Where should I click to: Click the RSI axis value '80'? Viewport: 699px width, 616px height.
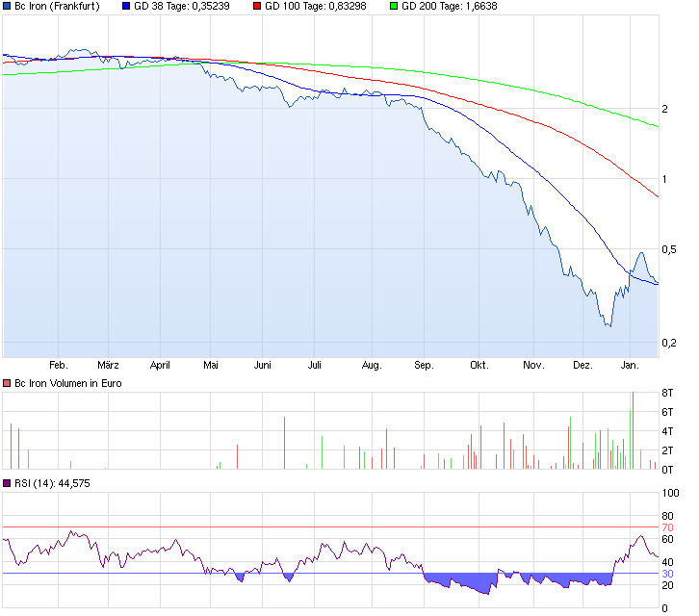667,516
